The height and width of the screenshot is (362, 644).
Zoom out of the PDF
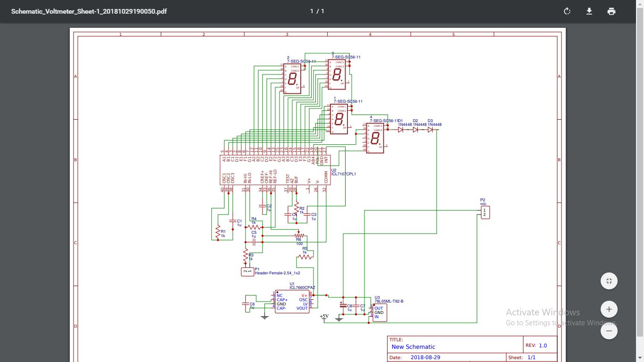click(609, 331)
